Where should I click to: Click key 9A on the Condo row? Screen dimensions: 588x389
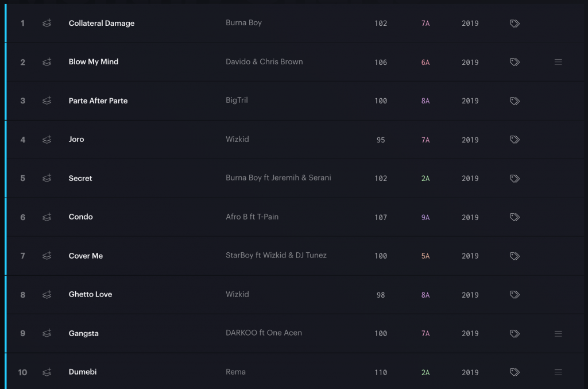pos(425,218)
